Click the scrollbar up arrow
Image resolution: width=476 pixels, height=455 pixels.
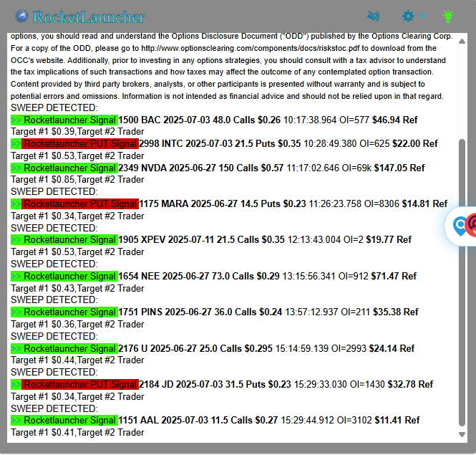[x=462, y=41]
